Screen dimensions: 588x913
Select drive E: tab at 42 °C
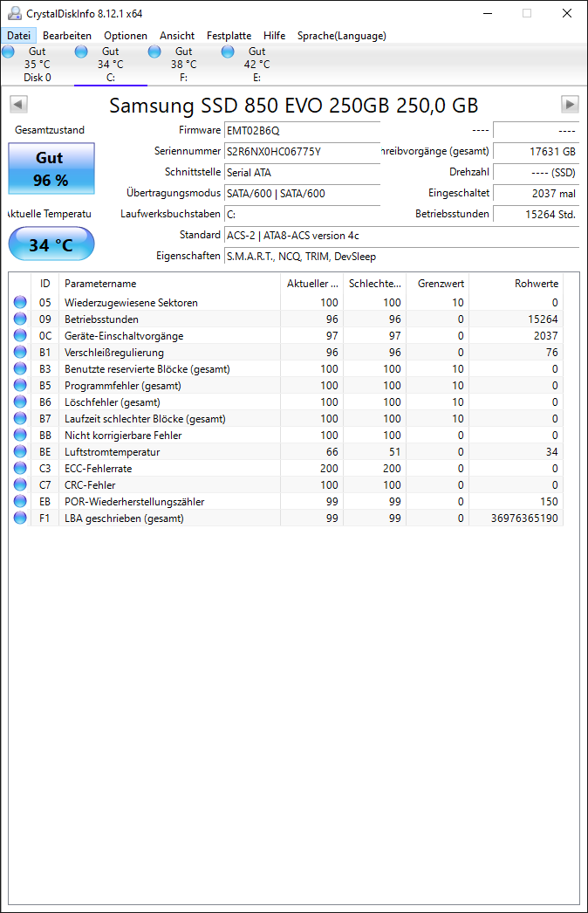pos(257,65)
